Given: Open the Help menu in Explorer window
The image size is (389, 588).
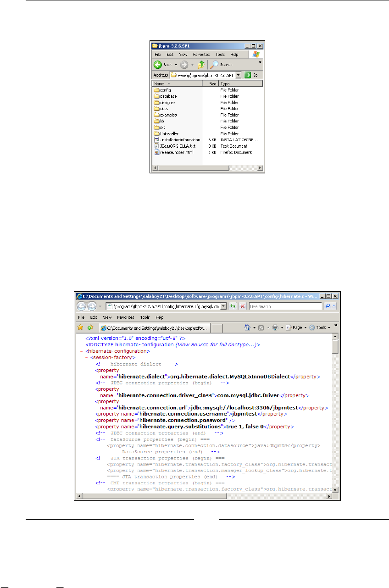Looking at the screenshot, I should click(x=234, y=54).
